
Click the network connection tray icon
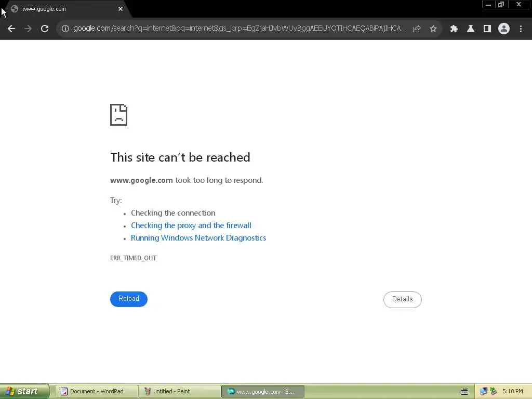(x=484, y=392)
